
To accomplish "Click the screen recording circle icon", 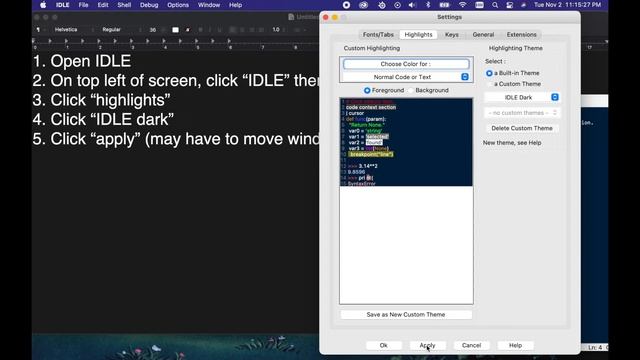I will [x=346, y=5].
